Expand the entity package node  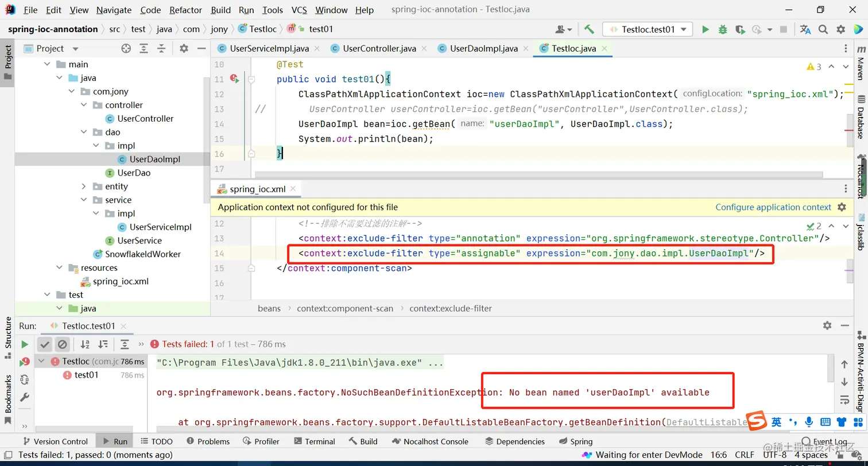[x=83, y=187]
